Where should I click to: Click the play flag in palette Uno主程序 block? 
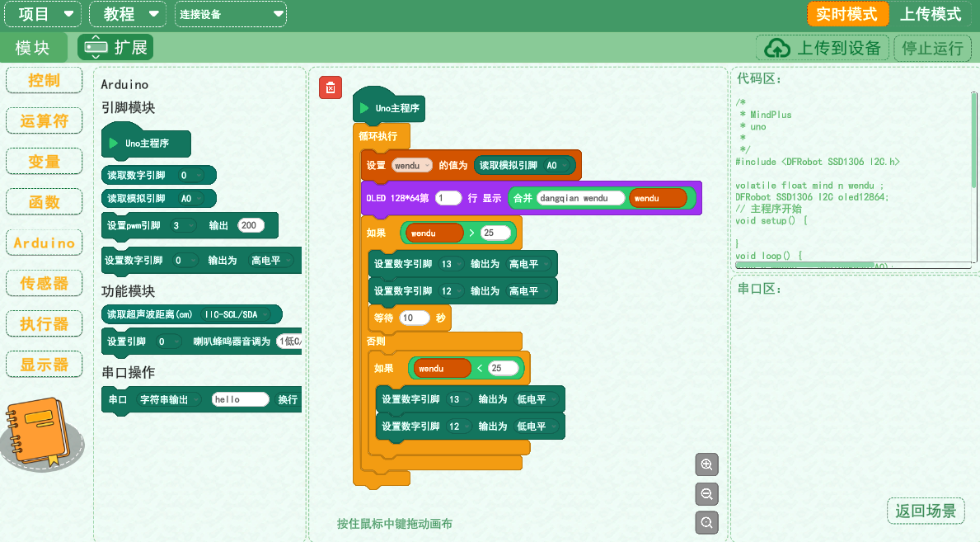[x=113, y=144]
